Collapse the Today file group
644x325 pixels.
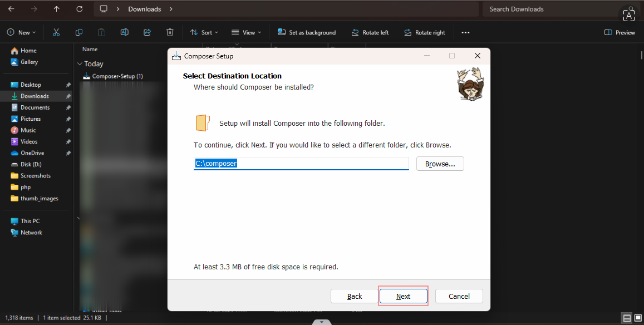[80, 64]
